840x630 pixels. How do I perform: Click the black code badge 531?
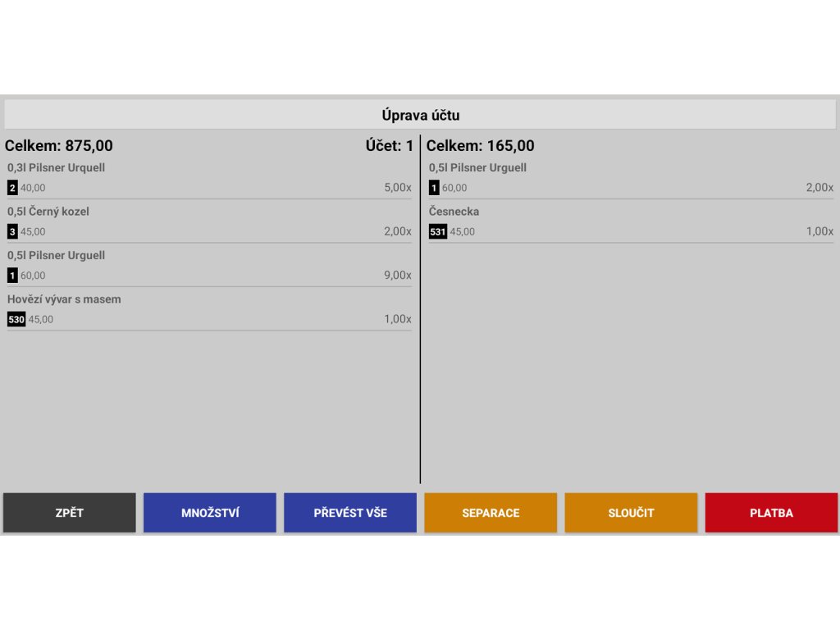(x=438, y=231)
